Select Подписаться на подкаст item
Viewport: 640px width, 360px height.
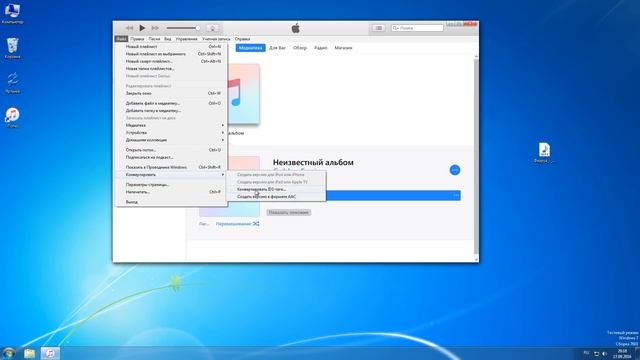coord(171,157)
